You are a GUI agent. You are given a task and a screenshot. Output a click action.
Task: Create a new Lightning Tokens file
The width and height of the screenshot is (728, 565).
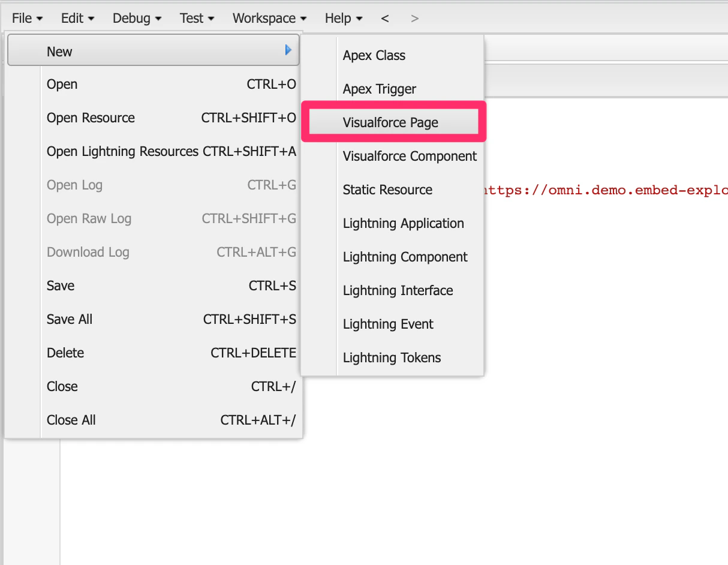(x=392, y=357)
